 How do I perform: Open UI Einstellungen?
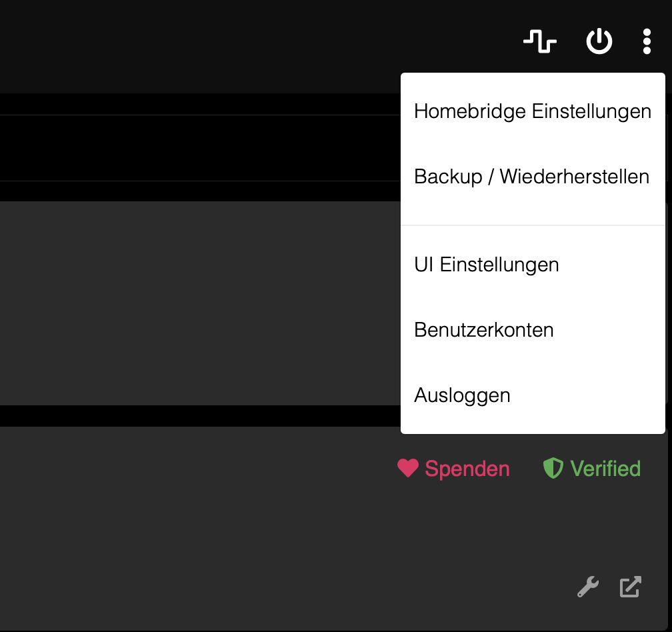pyautogui.click(x=486, y=265)
